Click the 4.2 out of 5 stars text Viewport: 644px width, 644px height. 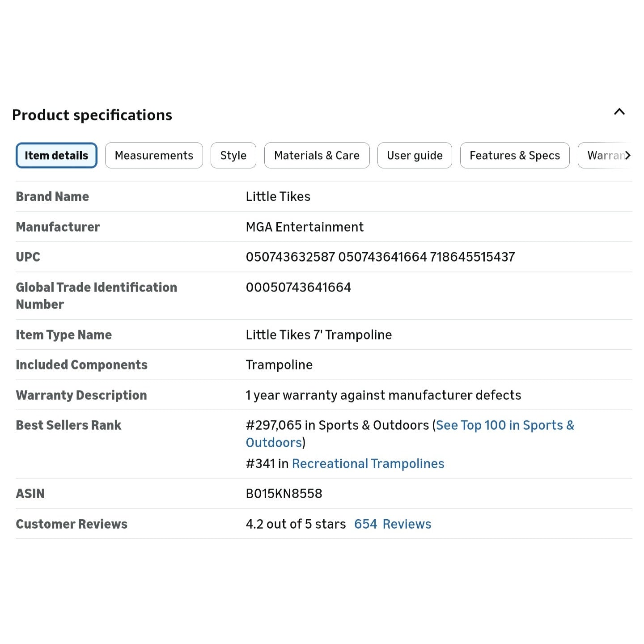tap(296, 524)
